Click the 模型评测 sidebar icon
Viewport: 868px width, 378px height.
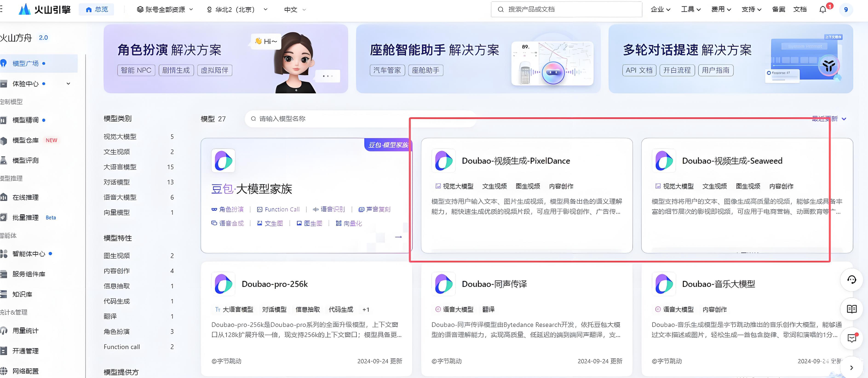(x=3, y=160)
